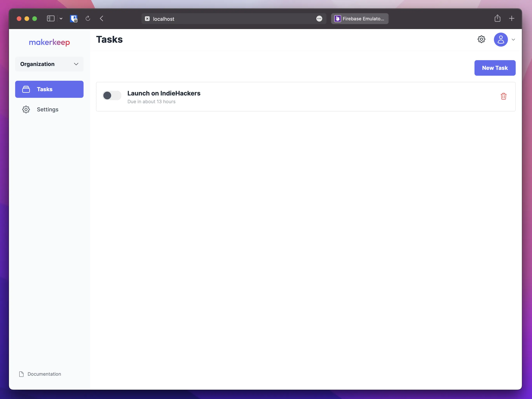Select Tasks in the sidebar
This screenshot has width=532, height=399.
click(49, 89)
